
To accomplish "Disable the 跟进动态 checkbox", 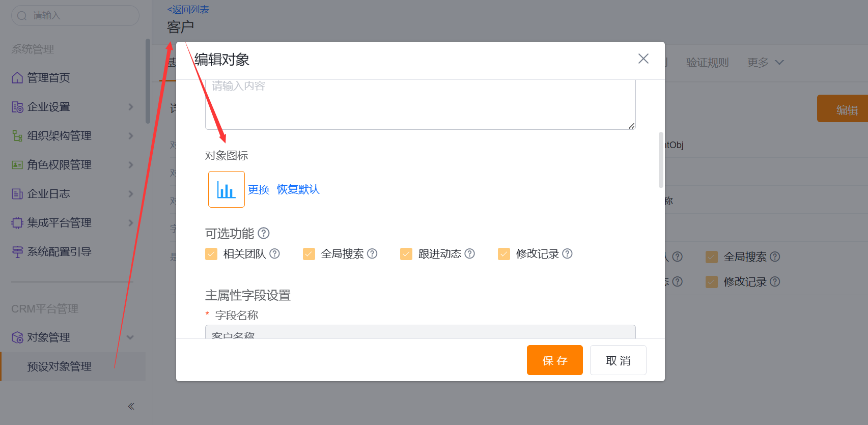I will click(x=406, y=254).
